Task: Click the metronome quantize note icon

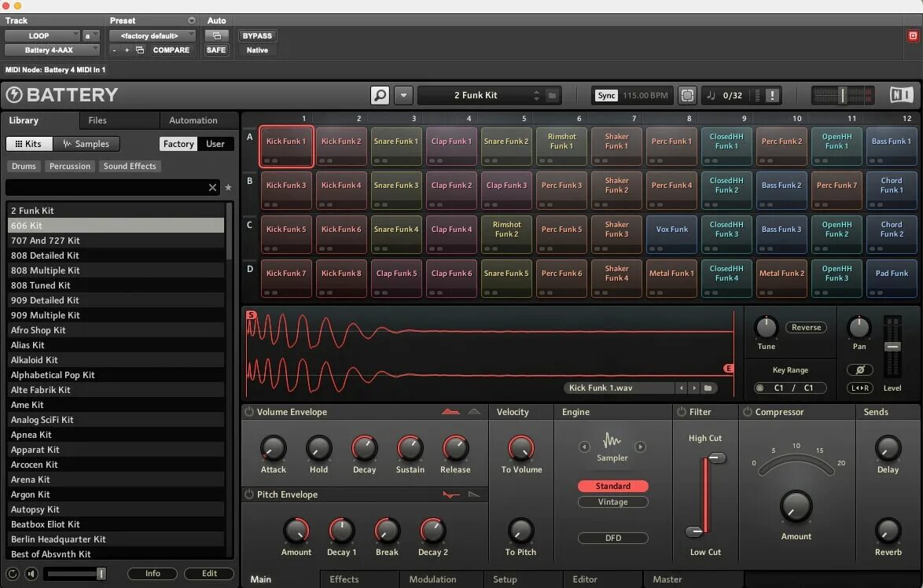Action: pos(711,95)
